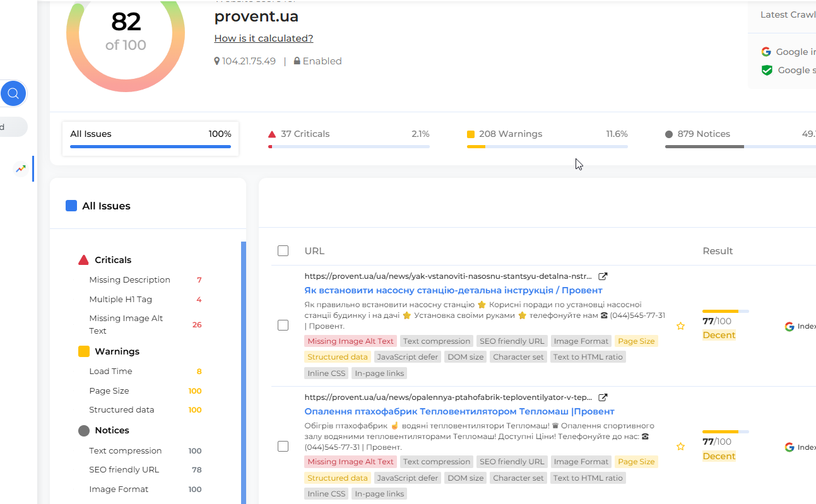This screenshot has width=816, height=504.
Task: Select the All Issues 100% tab
Action: pyautogui.click(x=151, y=139)
